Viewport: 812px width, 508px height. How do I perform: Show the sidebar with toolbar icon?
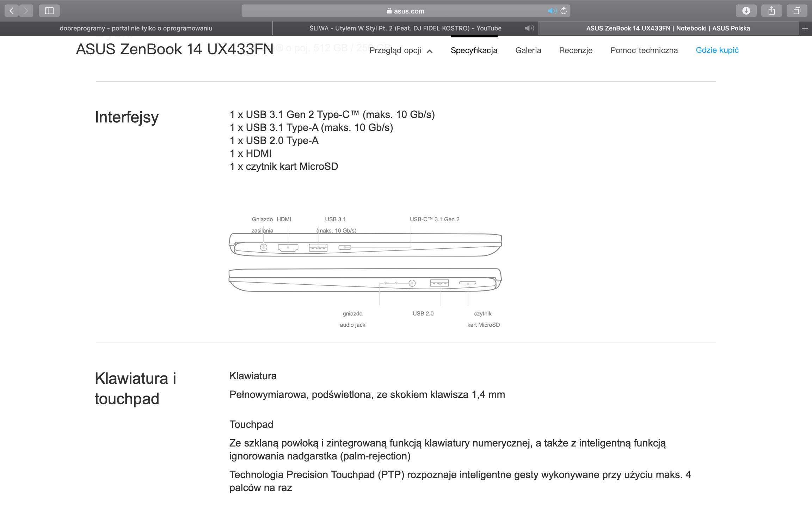[49, 11]
